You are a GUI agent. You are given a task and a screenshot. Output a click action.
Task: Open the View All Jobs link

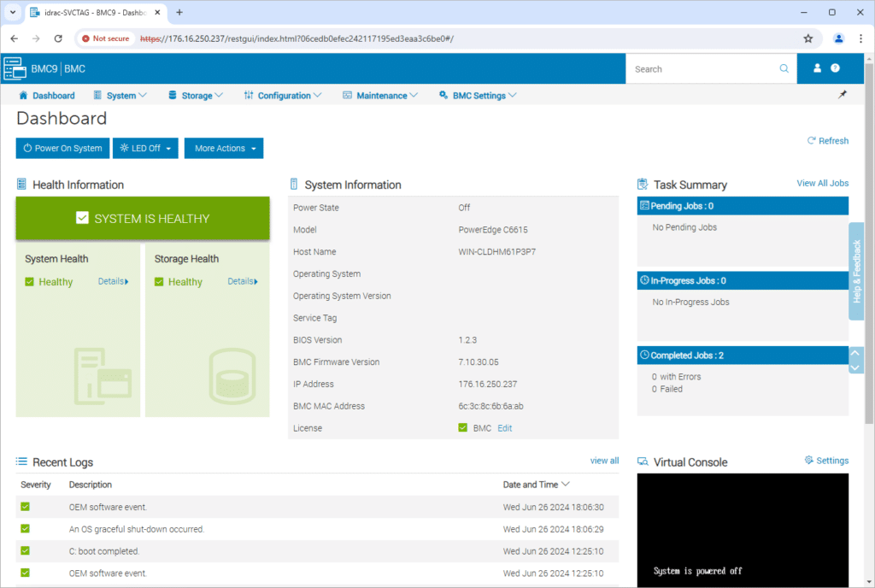click(822, 183)
